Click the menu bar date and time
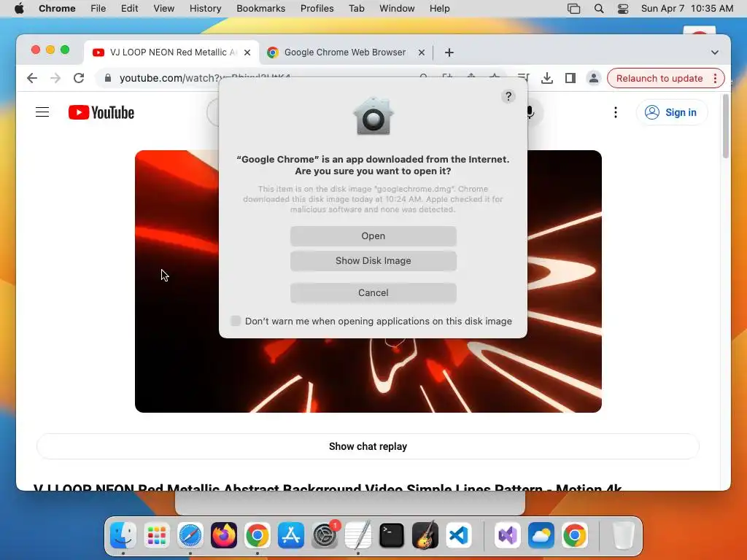This screenshot has width=747, height=560. pos(687,9)
